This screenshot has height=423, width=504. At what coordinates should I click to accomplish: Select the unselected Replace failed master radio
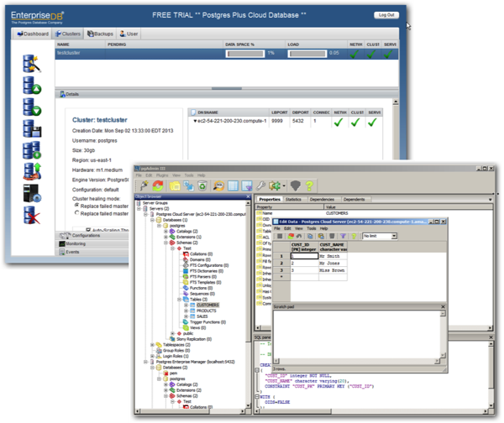(76, 213)
